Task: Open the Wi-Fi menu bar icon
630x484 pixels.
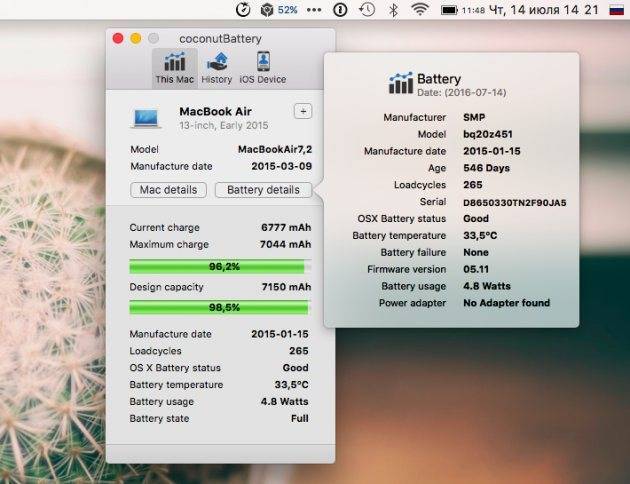Action: coord(420,10)
